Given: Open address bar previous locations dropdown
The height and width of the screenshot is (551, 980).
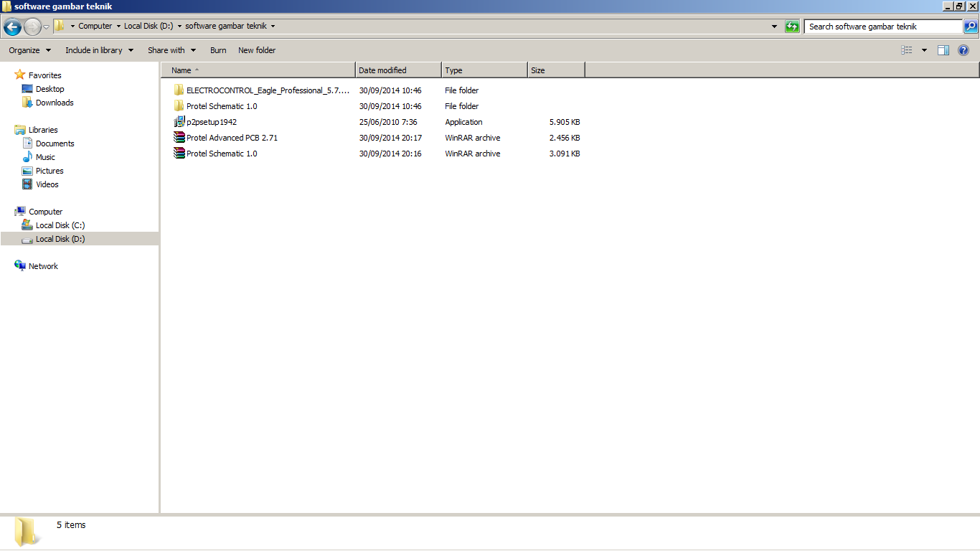Looking at the screenshot, I should click(x=774, y=27).
